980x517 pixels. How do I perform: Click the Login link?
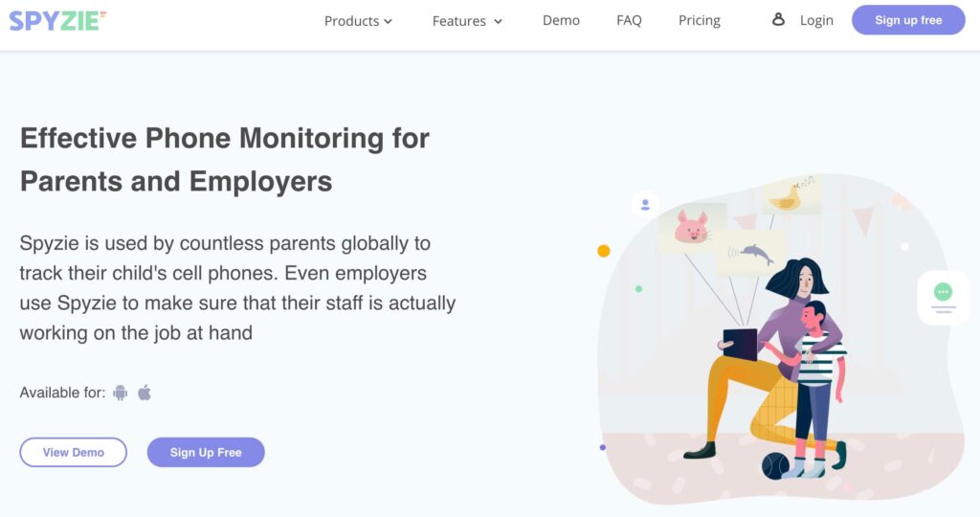816,21
